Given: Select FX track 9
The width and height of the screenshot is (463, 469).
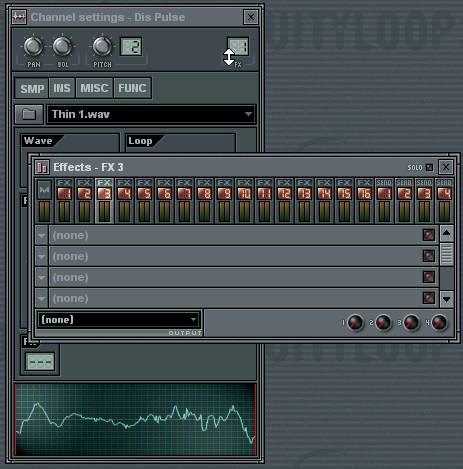Looking at the screenshot, I should 224,201.
